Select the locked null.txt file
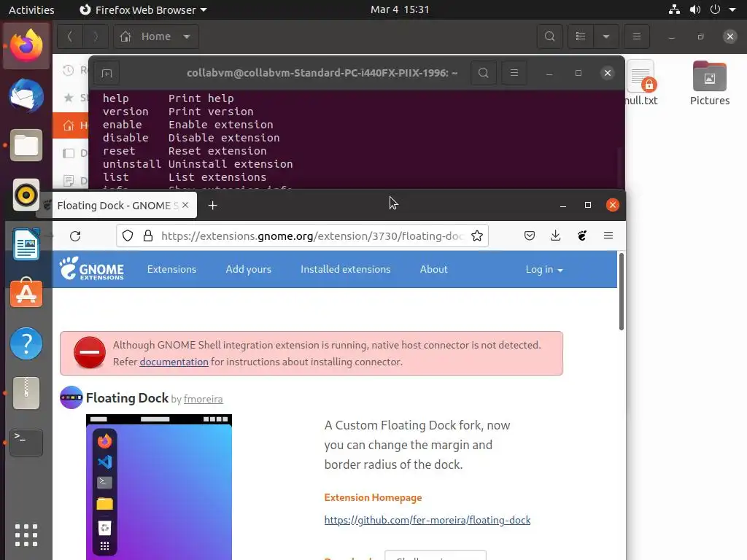This screenshot has width=747, height=560. 640,84
